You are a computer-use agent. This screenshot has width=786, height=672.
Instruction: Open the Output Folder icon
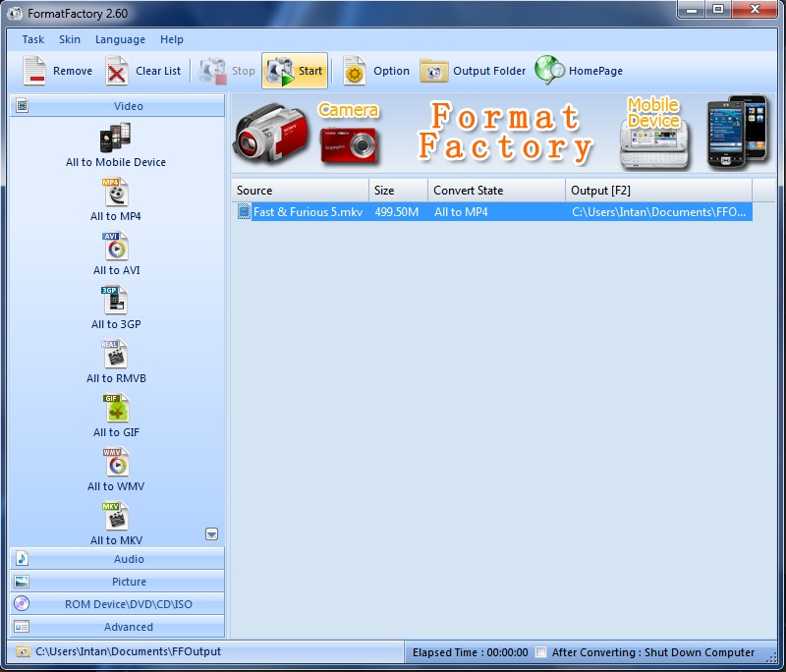point(433,71)
